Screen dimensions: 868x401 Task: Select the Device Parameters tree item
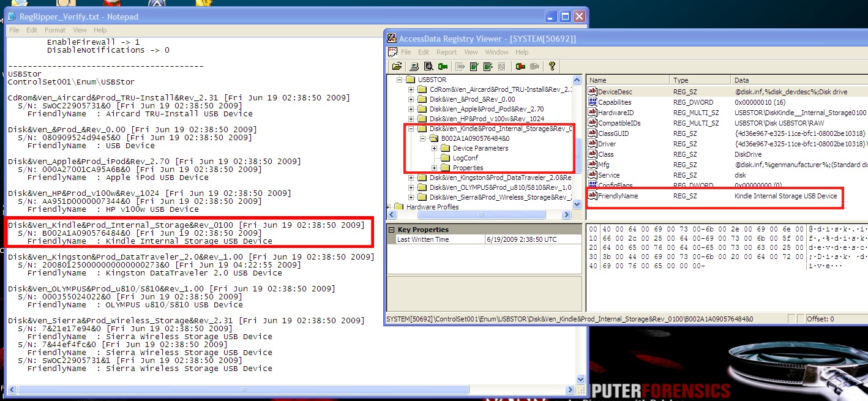[481, 148]
